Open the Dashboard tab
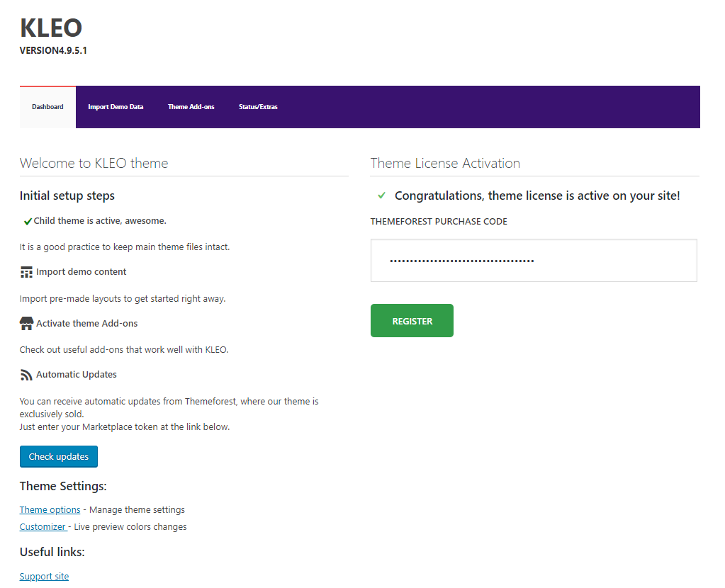This screenshot has width=725, height=588. coord(47,107)
